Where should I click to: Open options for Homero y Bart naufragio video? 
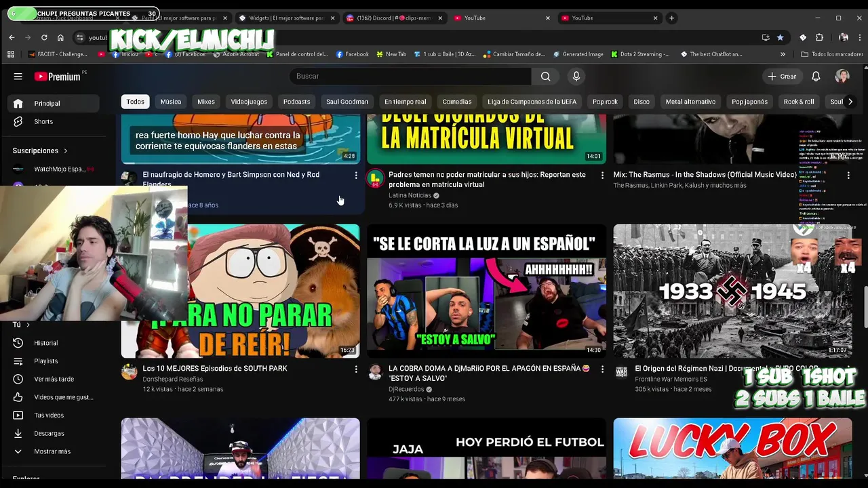point(356,176)
